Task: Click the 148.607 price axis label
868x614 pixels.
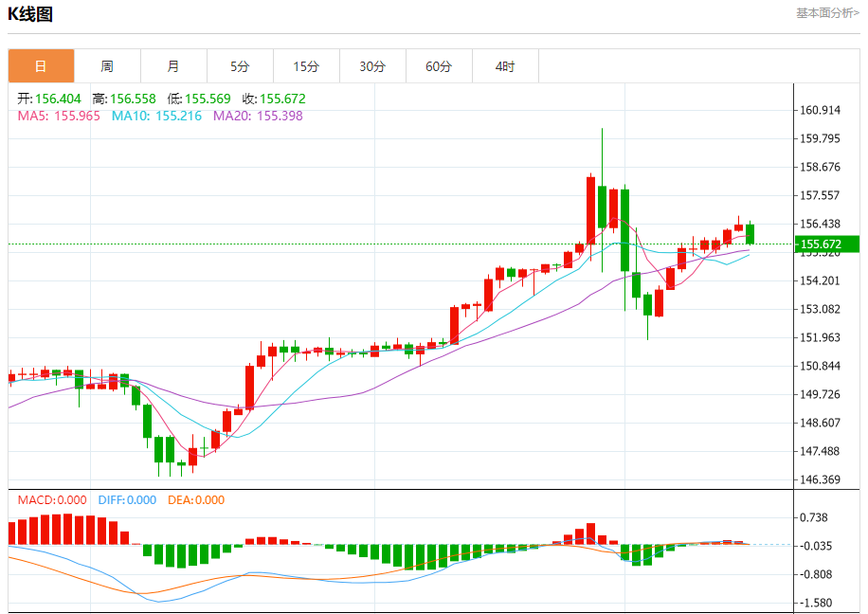Action: click(x=820, y=423)
